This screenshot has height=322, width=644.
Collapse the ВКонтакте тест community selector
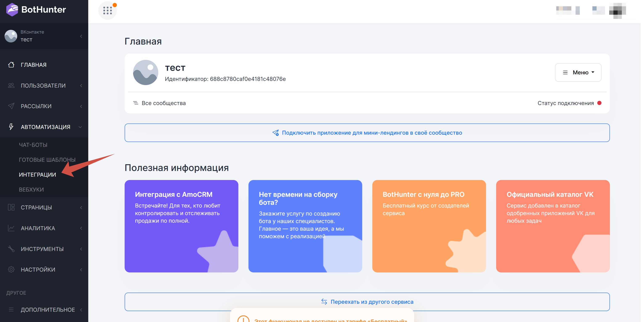81,36
